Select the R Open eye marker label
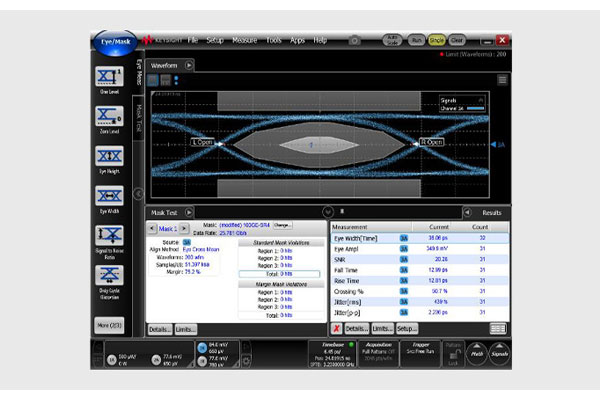The width and height of the screenshot is (600, 400). point(432,142)
